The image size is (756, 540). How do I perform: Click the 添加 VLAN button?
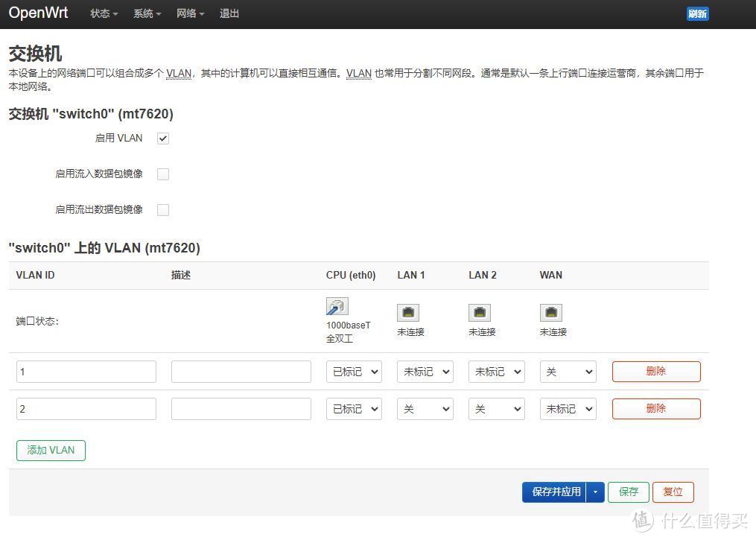coord(51,450)
